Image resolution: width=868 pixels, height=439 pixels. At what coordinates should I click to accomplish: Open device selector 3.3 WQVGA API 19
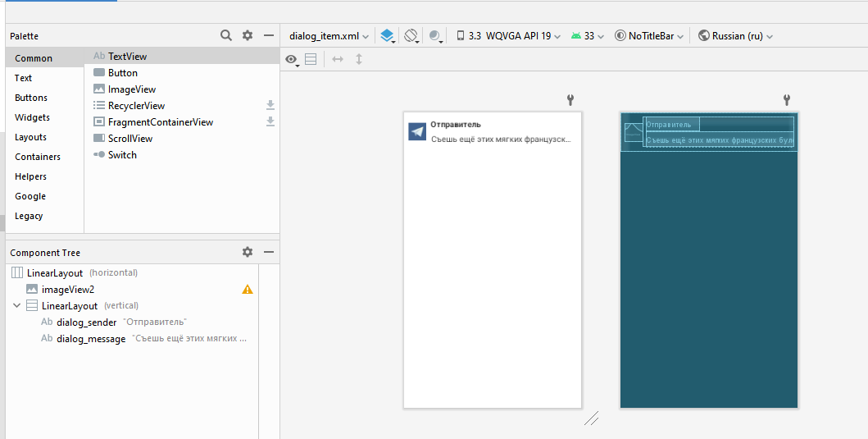[508, 36]
